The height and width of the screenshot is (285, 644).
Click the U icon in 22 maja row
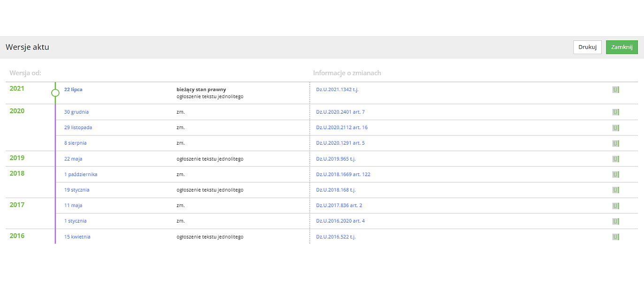coord(615,159)
